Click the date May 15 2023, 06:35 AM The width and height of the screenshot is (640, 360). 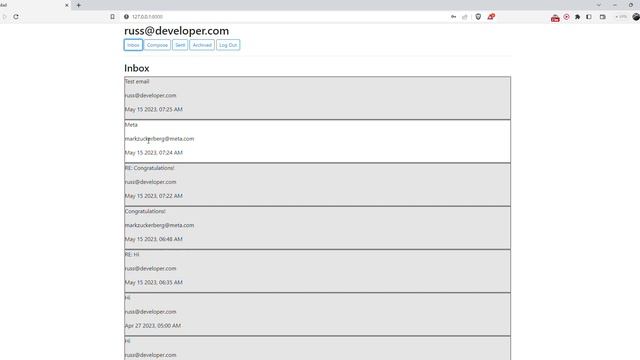pyautogui.click(x=153, y=282)
